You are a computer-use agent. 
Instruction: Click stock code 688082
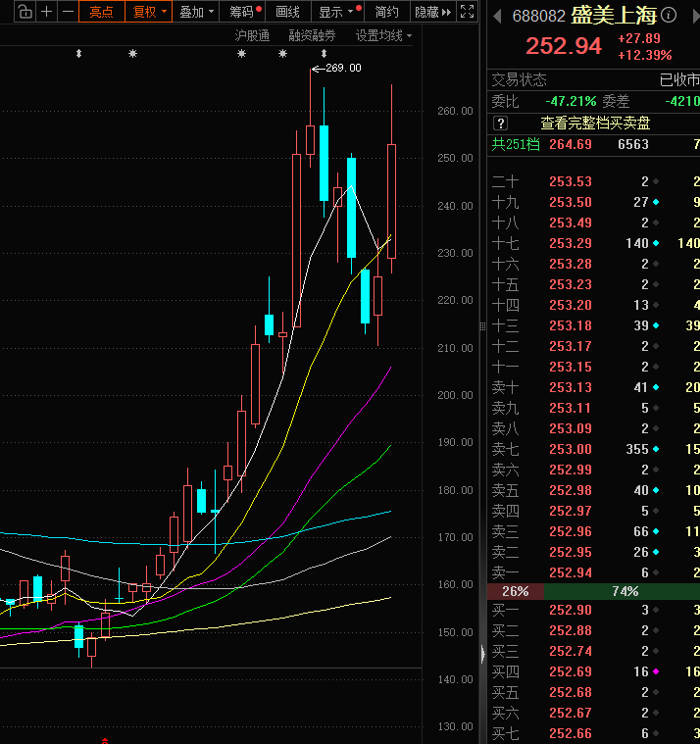(539, 16)
